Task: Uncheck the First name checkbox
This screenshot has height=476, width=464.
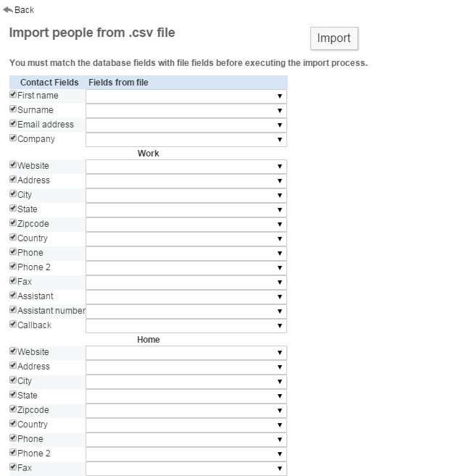Action: pyautogui.click(x=13, y=95)
